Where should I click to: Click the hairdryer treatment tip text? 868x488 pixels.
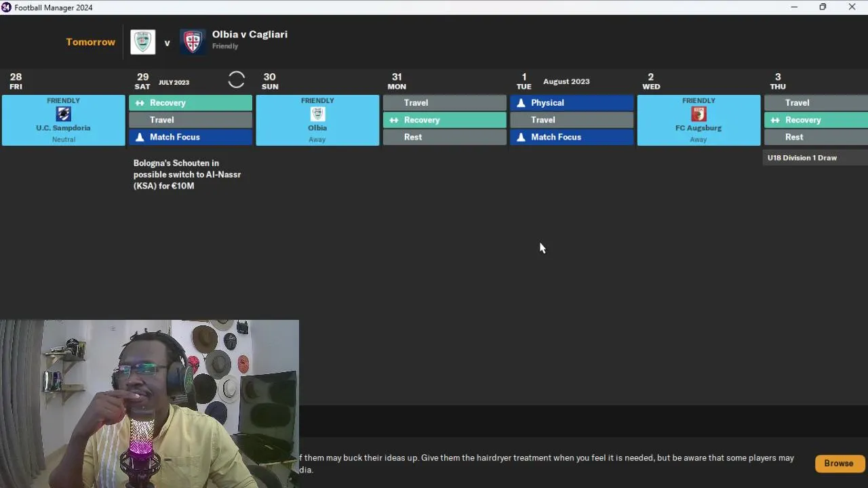(547, 464)
